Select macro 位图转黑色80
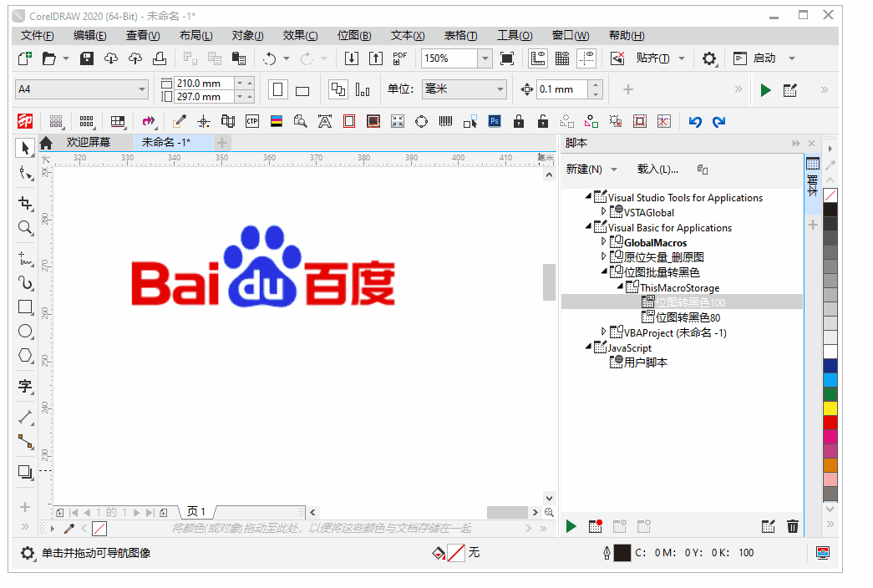Screen dimensions: 873x588 [x=688, y=317]
